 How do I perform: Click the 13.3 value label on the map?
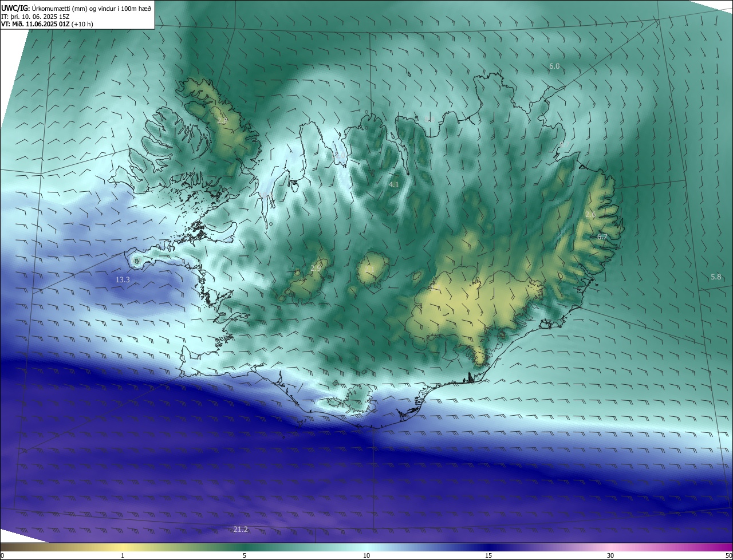123,280
